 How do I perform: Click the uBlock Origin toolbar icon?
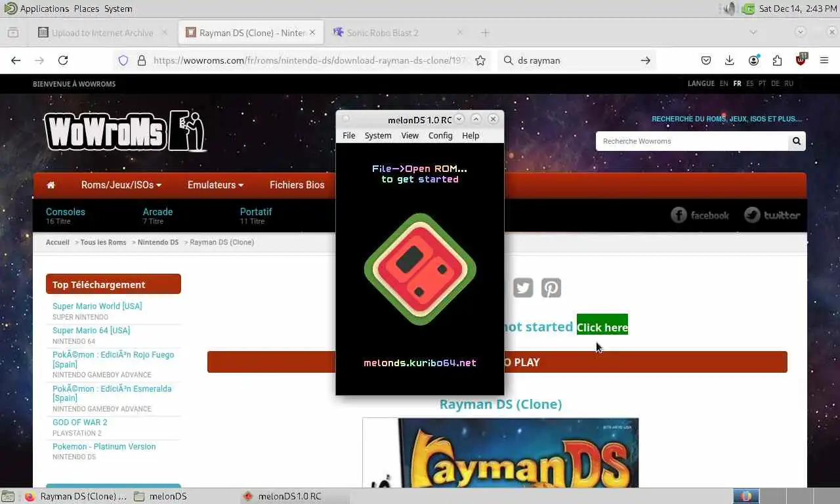tap(801, 60)
